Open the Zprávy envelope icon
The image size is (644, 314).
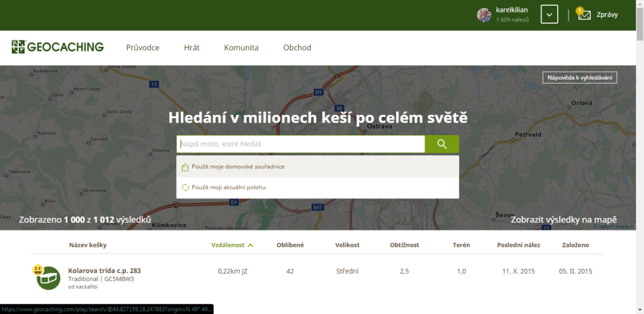pos(584,14)
